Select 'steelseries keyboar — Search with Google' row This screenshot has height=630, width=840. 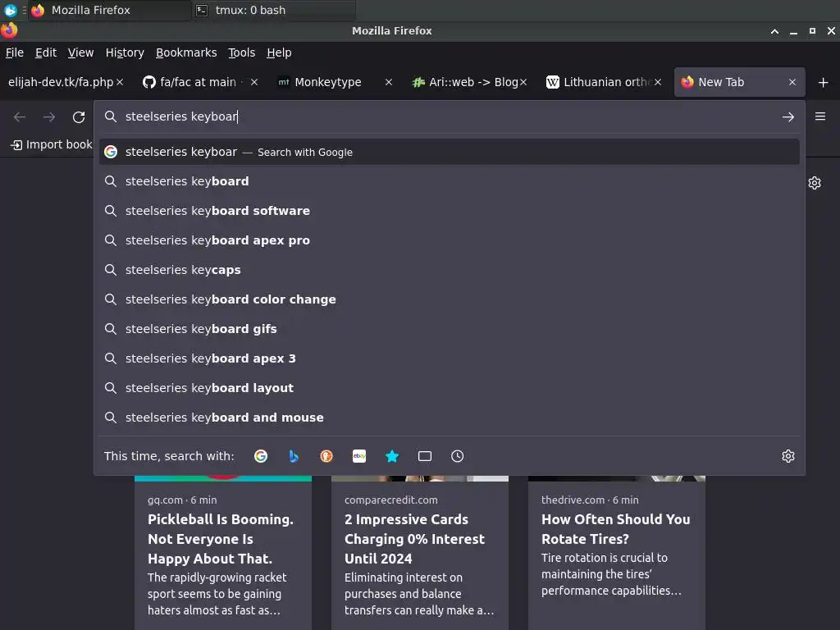pos(450,152)
